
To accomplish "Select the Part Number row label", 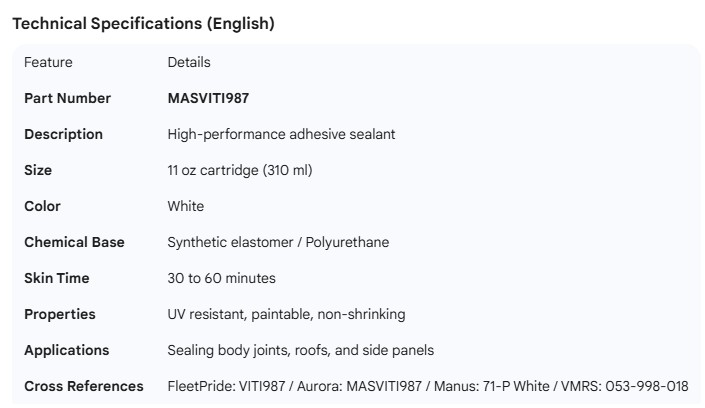I will pyautogui.click(x=67, y=98).
